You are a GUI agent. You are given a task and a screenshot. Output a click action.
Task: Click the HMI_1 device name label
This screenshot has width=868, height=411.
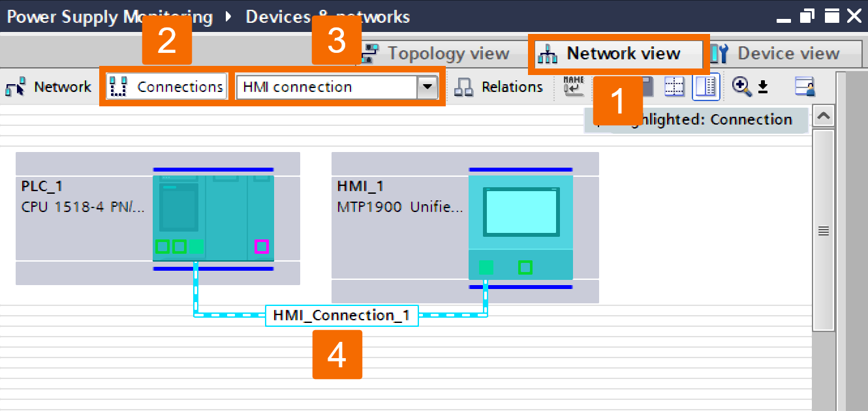tap(360, 187)
